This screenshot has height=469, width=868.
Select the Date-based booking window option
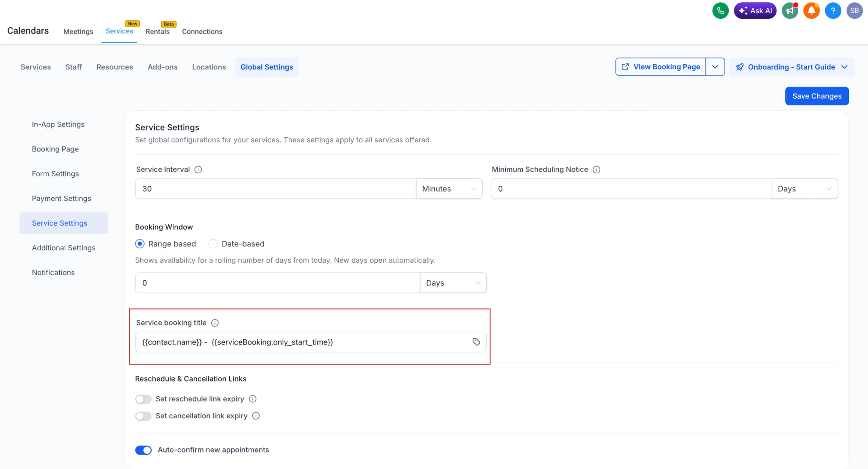coord(213,244)
